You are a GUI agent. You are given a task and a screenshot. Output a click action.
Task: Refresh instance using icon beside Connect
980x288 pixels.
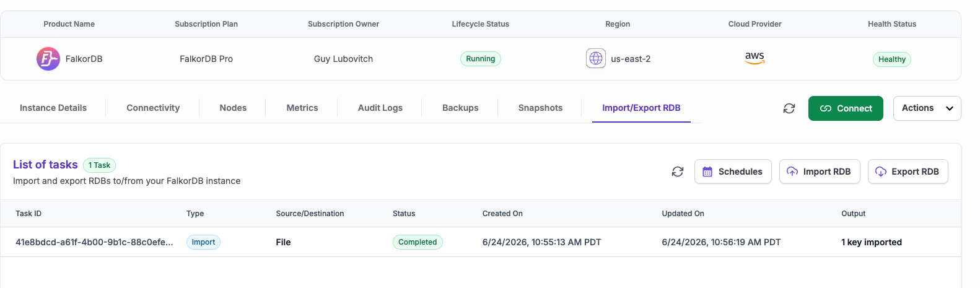click(789, 108)
